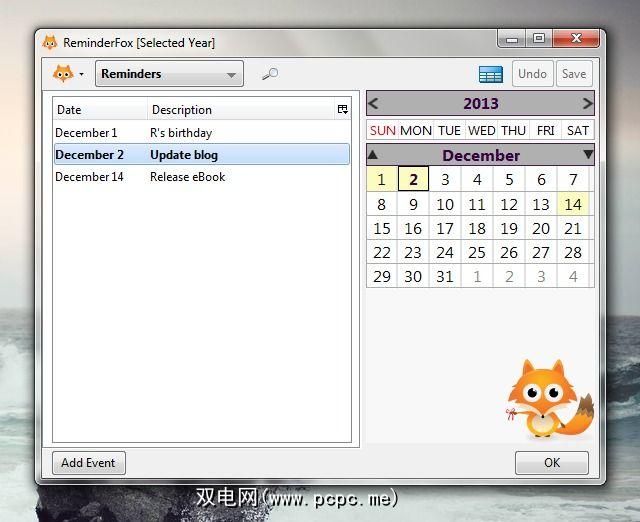
Task: Select day 14 on the calendar
Action: point(573,204)
